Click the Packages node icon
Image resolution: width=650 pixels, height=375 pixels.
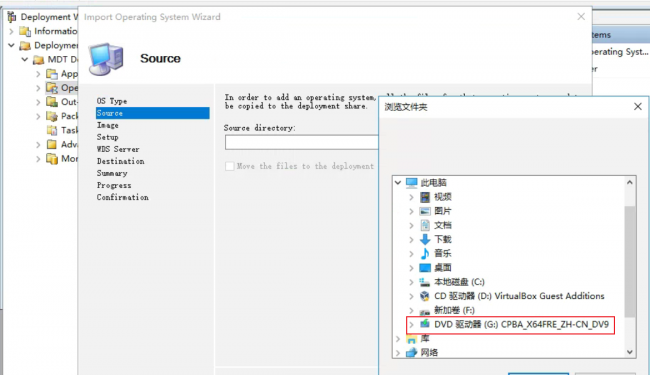click(x=52, y=116)
